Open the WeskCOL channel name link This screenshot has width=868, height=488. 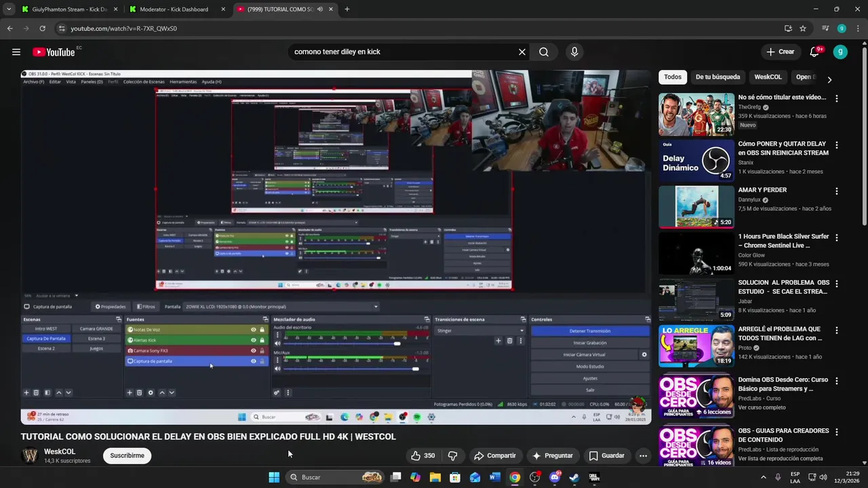(60, 451)
